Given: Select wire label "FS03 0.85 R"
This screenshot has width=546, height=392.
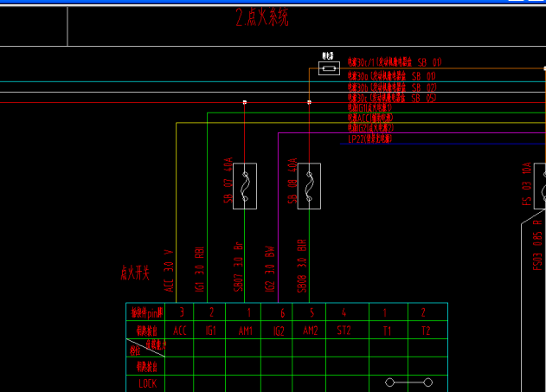Looking at the screenshot, I should 537,245.
